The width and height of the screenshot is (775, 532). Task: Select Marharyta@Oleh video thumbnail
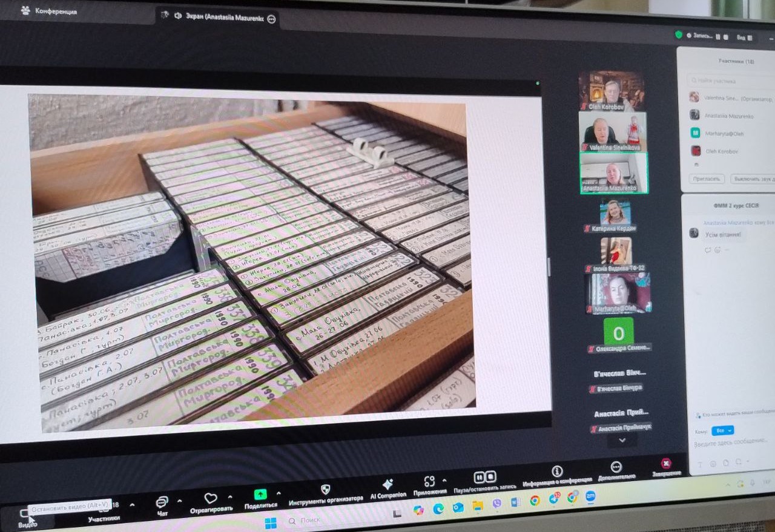[618, 294]
